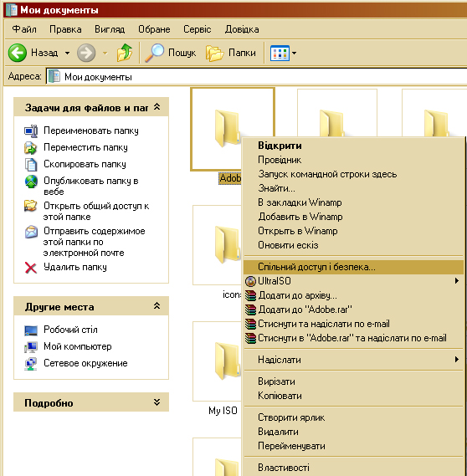Click the Переместить папку link
Viewport: 467px width, 476px height.
pyautogui.click(x=85, y=147)
